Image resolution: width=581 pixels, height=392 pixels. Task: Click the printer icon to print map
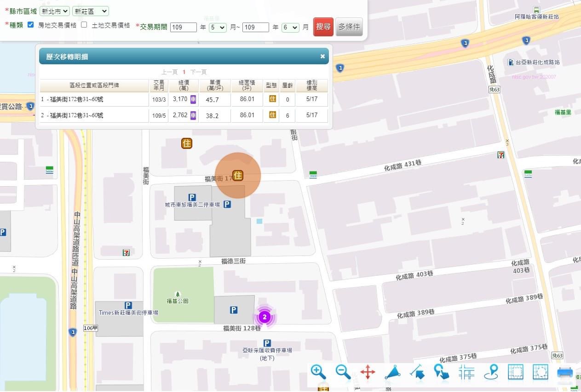(x=565, y=372)
